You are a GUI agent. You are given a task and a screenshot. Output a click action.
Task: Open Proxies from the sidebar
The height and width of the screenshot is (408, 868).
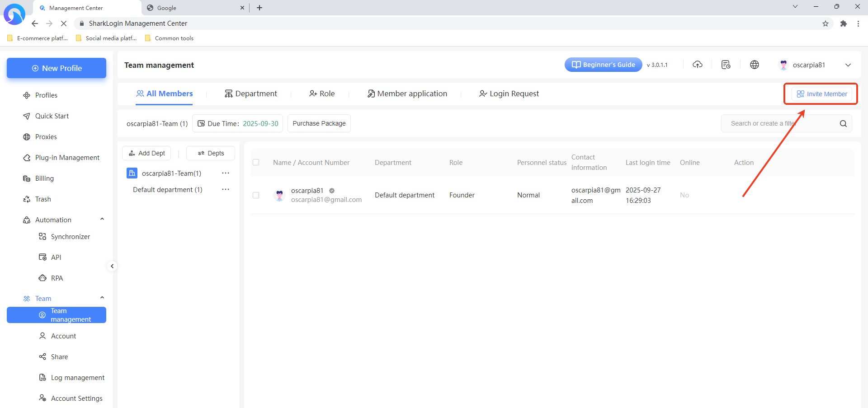(46, 137)
